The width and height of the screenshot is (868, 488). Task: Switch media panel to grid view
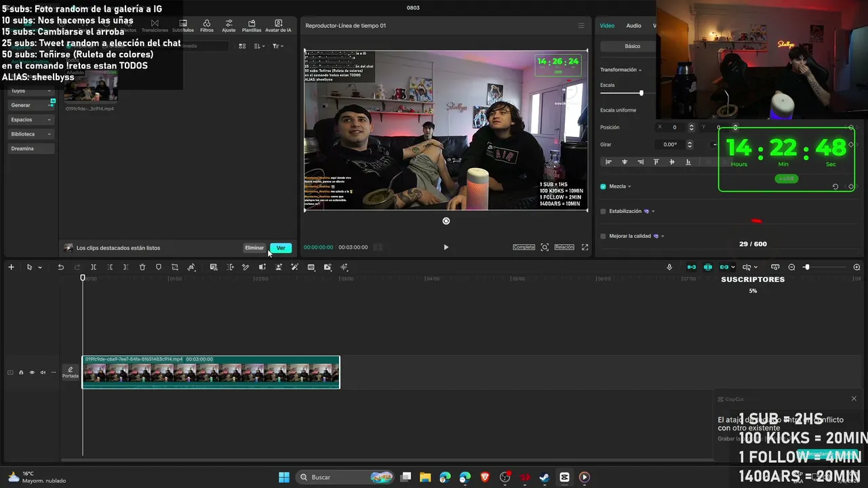[x=242, y=46]
